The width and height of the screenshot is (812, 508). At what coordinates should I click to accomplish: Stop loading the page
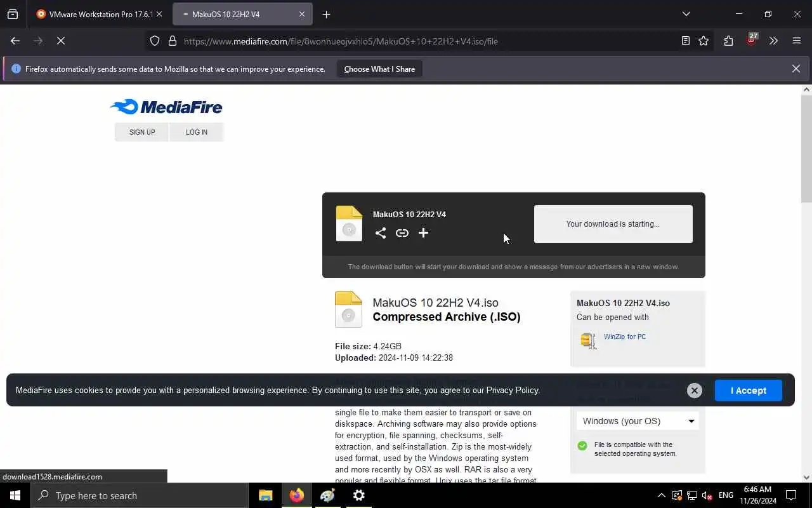click(x=61, y=41)
